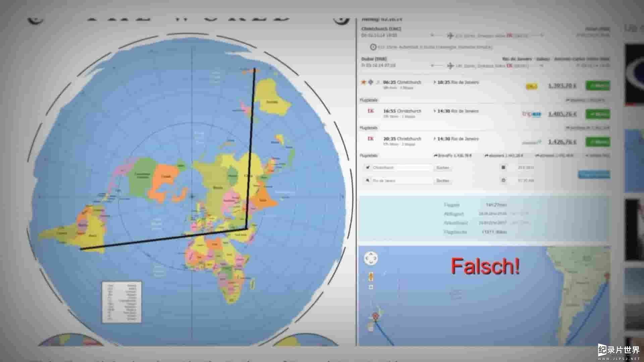Click the '18:25 Rio de Janeiro' arrival text

click(x=458, y=82)
